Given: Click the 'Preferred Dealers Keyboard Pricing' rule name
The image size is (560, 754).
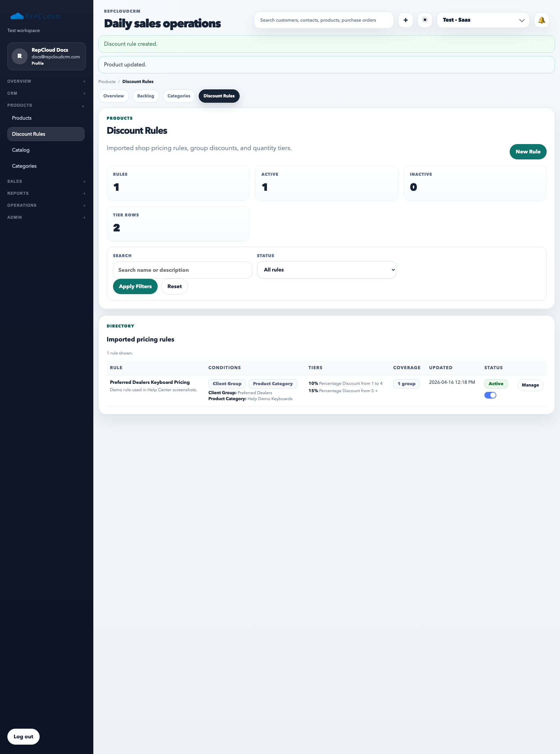Looking at the screenshot, I should [x=150, y=382].
